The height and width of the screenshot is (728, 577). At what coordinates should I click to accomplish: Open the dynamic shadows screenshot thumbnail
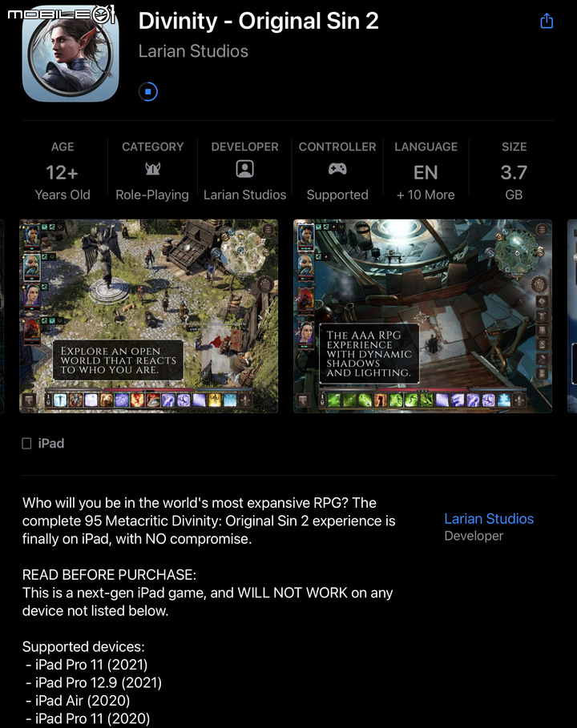pos(423,316)
